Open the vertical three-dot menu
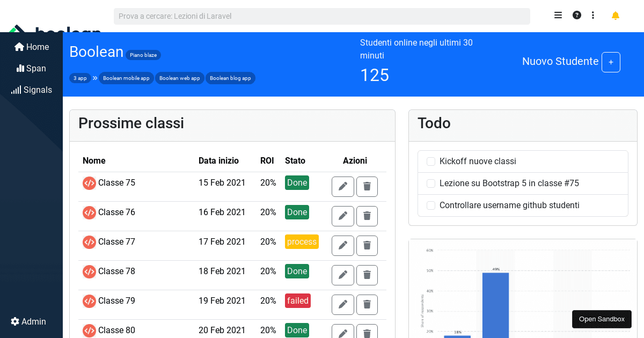Screen dimensions: 644x338 pyautogui.click(x=593, y=15)
